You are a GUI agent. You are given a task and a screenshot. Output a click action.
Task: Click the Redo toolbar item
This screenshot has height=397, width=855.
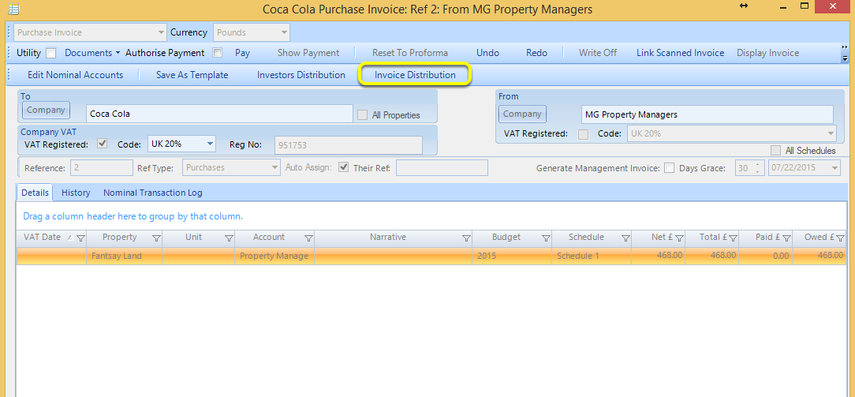click(x=537, y=53)
